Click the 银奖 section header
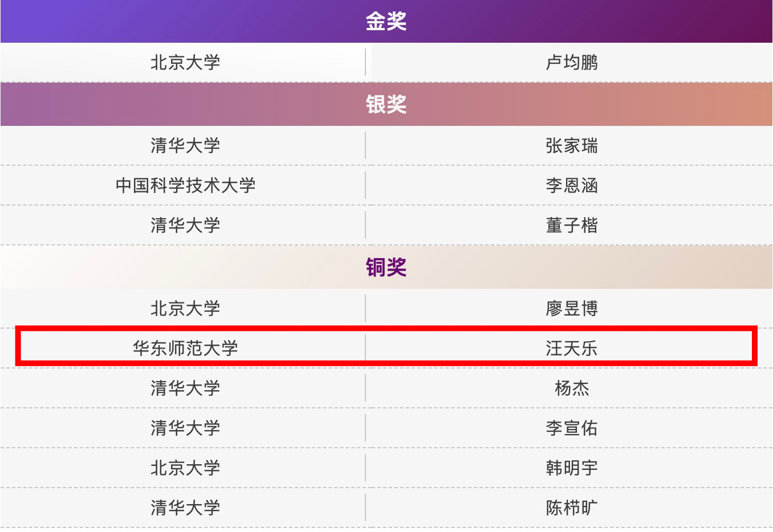773x532 pixels. tap(386, 104)
